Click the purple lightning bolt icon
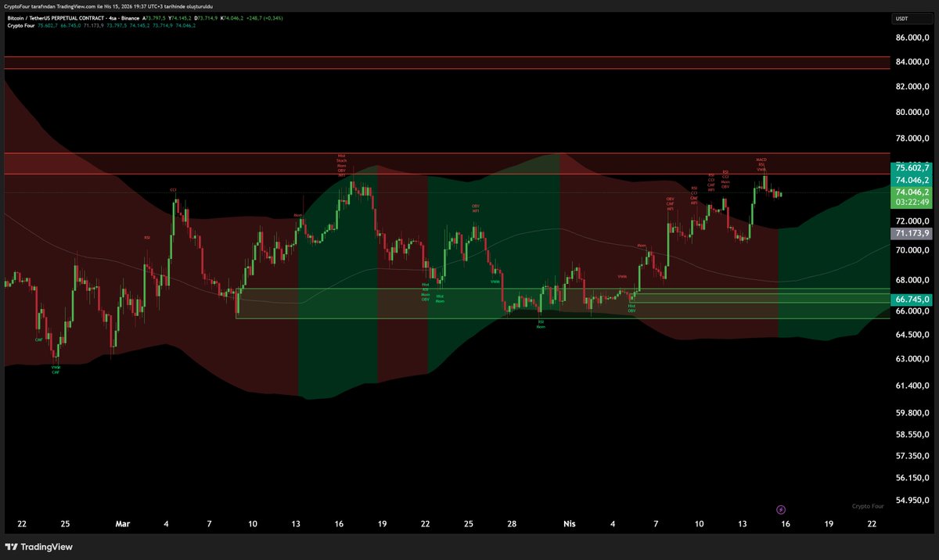The width and height of the screenshot is (939, 560). (x=780, y=509)
